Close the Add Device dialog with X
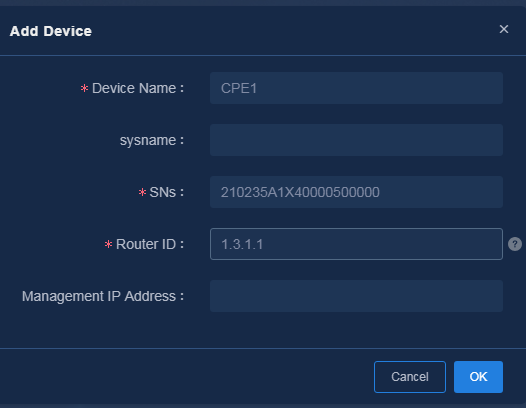This screenshot has height=408, width=526. coord(504,29)
